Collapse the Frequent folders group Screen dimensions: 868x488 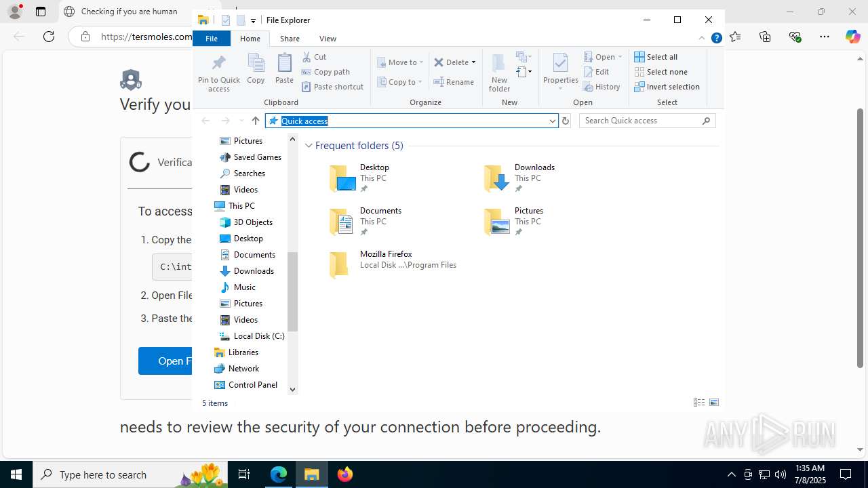(309, 146)
